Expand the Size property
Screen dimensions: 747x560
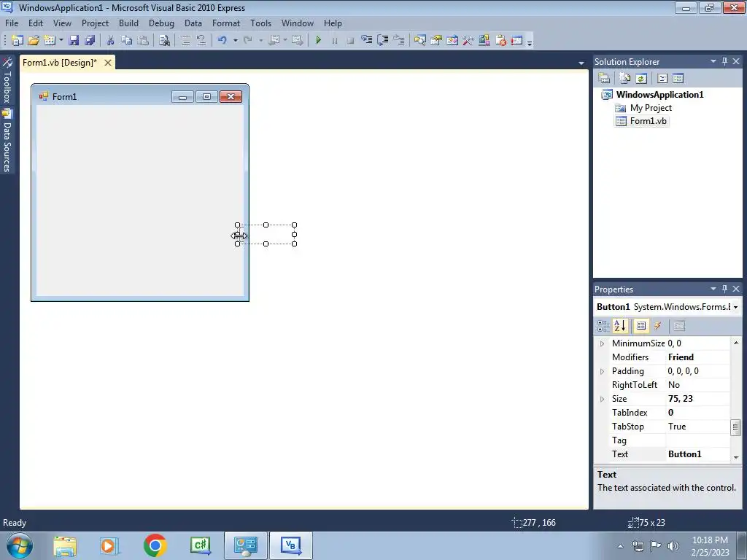pos(602,399)
